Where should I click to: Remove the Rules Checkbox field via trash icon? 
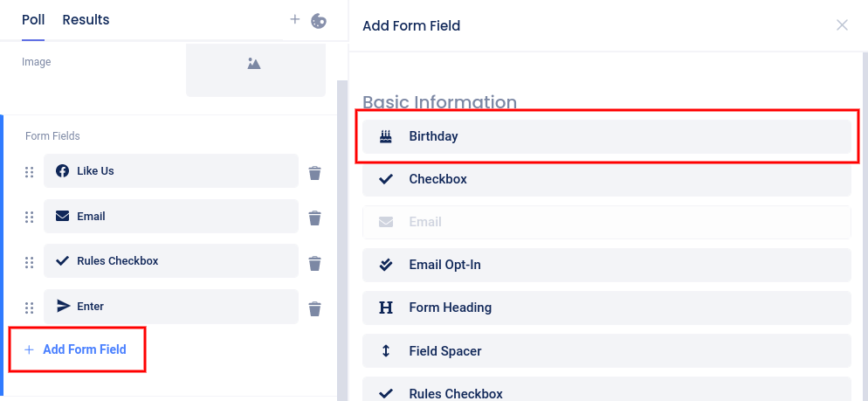pyautogui.click(x=315, y=262)
